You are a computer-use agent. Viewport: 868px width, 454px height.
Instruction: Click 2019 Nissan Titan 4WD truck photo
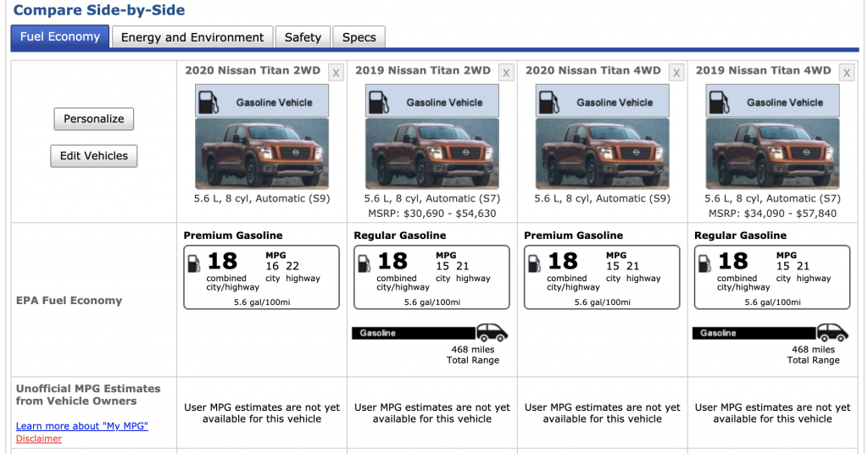tap(772, 153)
